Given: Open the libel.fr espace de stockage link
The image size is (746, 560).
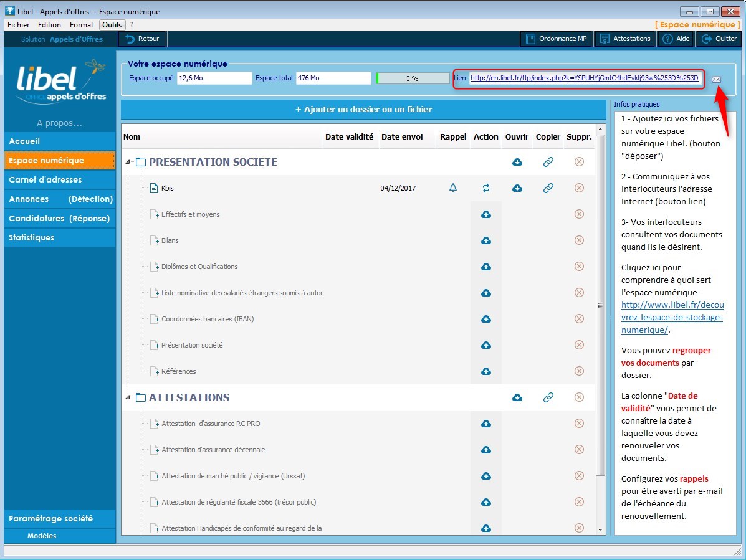Looking at the screenshot, I should pyautogui.click(x=672, y=318).
